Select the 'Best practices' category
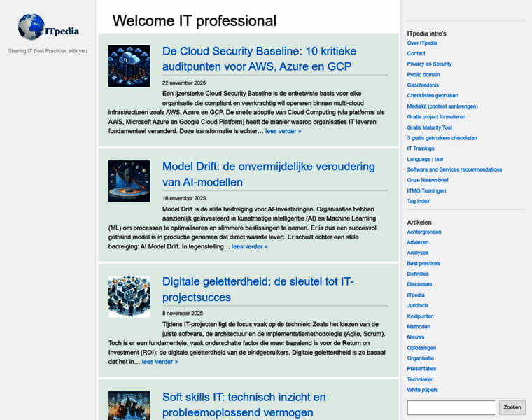The image size is (532, 420). click(x=423, y=264)
